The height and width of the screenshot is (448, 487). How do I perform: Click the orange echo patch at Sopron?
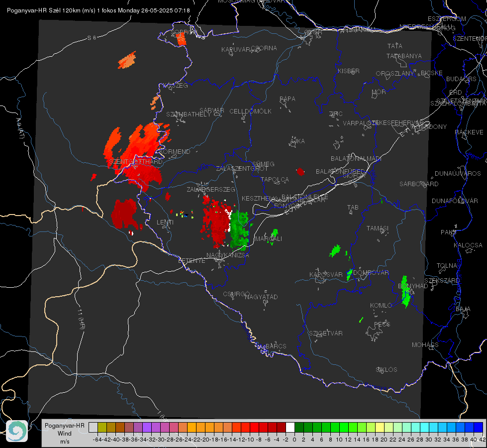pyautogui.click(x=181, y=39)
